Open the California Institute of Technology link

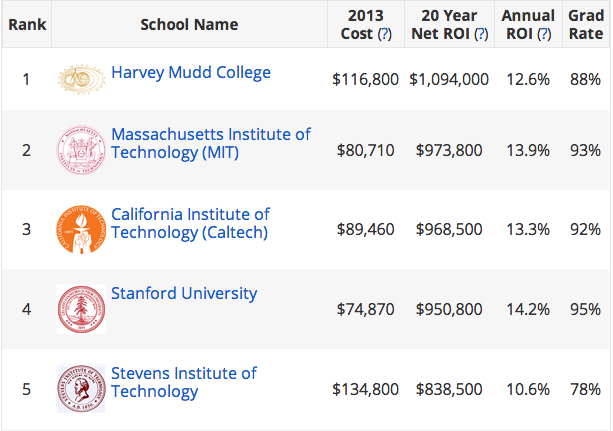pos(190,223)
